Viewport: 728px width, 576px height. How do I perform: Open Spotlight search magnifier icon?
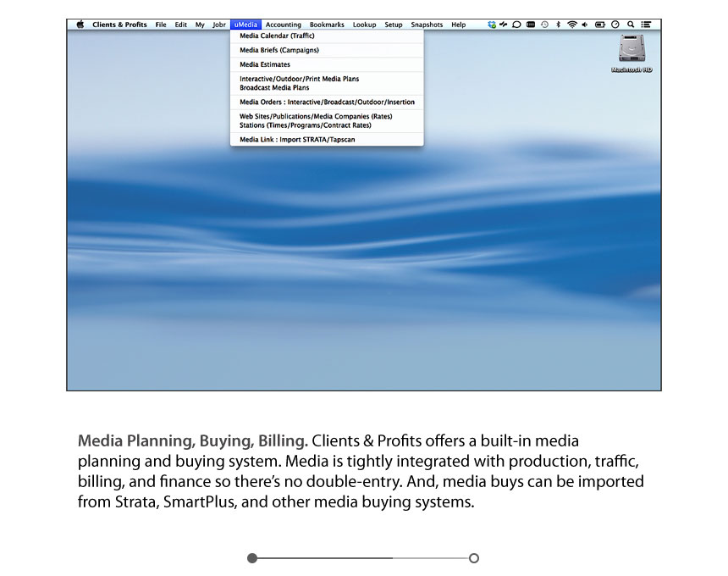pyautogui.click(x=631, y=25)
